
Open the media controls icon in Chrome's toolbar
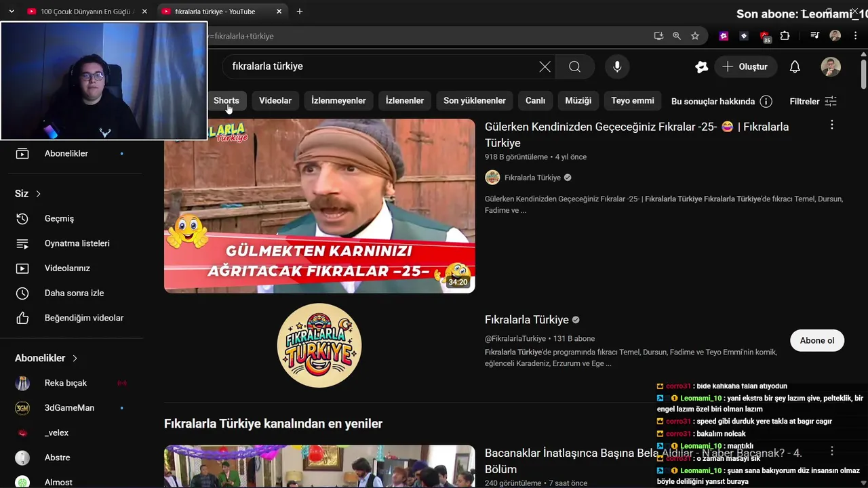[814, 36]
